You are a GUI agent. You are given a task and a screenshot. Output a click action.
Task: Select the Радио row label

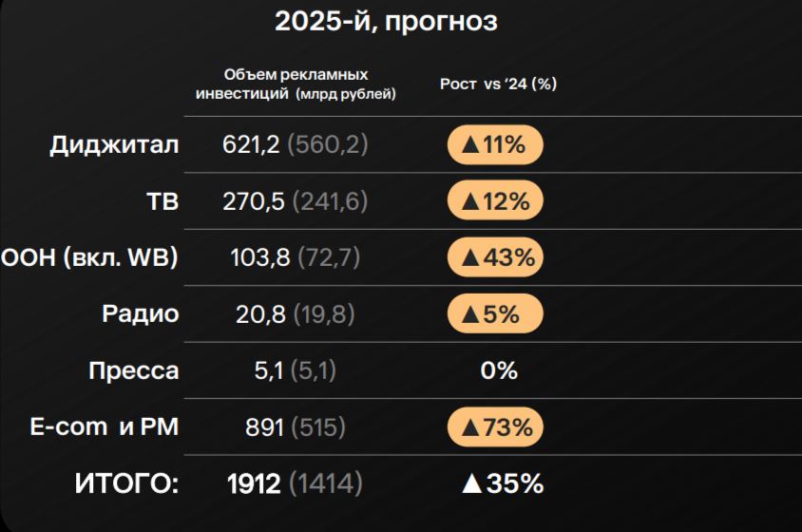pos(141,313)
